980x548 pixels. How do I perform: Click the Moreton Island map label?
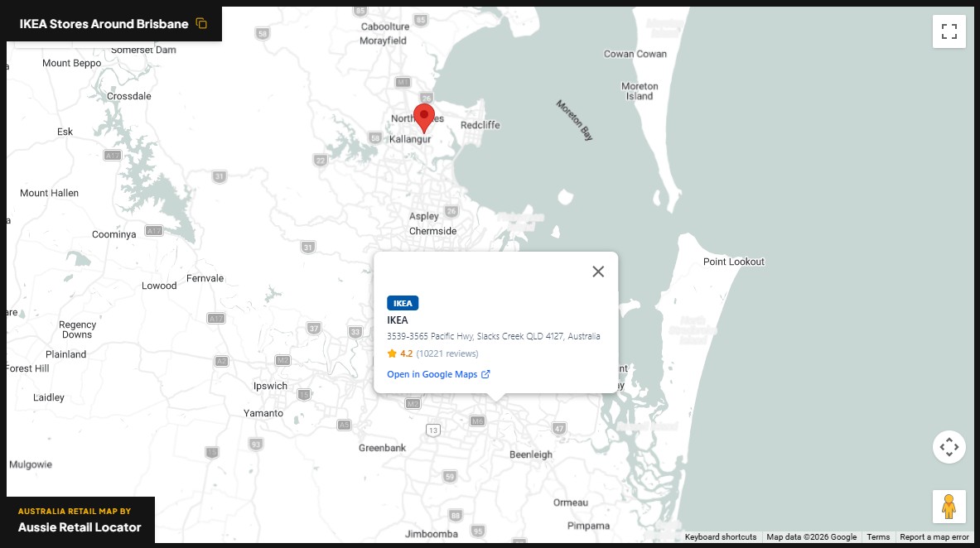point(640,91)
